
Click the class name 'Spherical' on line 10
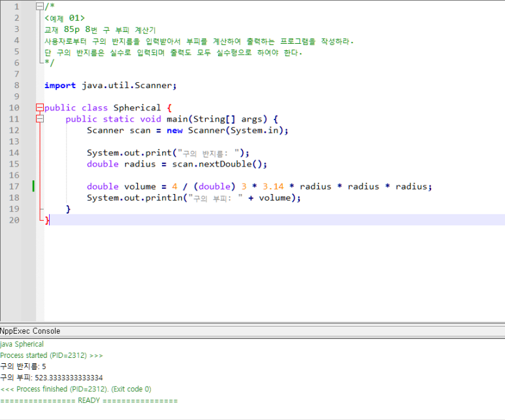(137, 108)
